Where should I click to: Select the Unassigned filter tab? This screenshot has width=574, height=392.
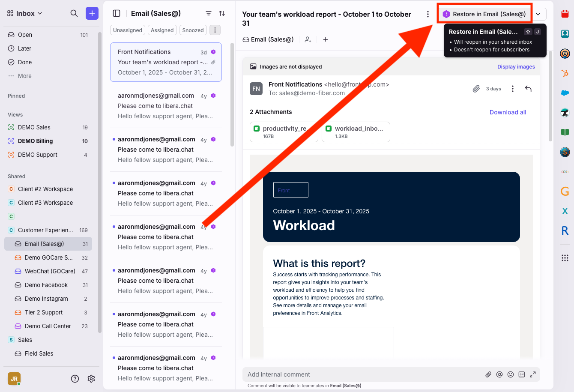[128, 30]
